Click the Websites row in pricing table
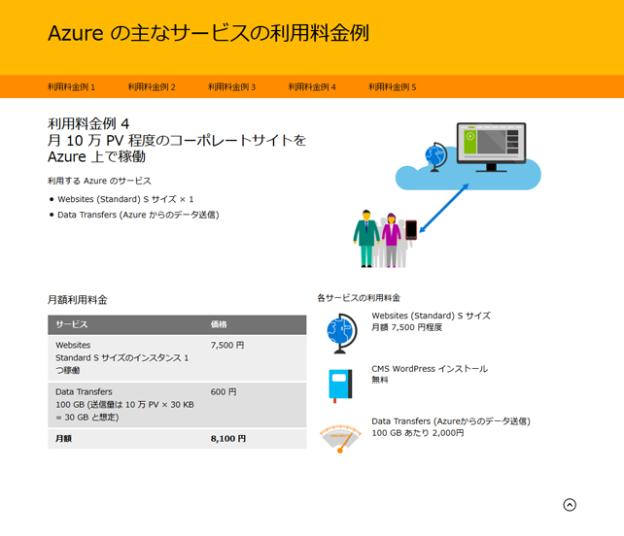The height and width of the screenshot is (536, 624). pos(177,358)
